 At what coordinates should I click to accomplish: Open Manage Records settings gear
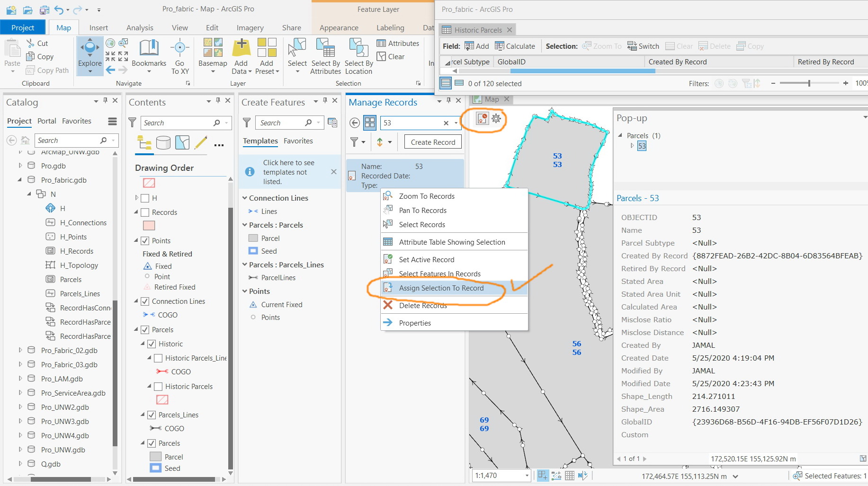click(496, 118)
